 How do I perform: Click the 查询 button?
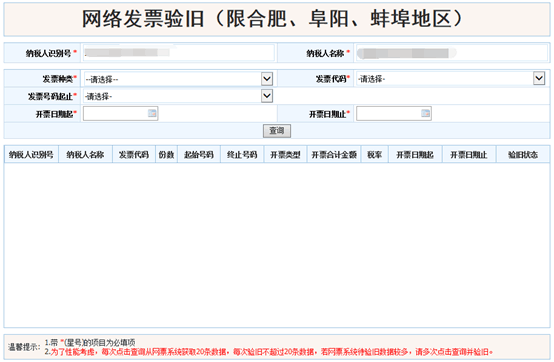(x=277, y=131)
